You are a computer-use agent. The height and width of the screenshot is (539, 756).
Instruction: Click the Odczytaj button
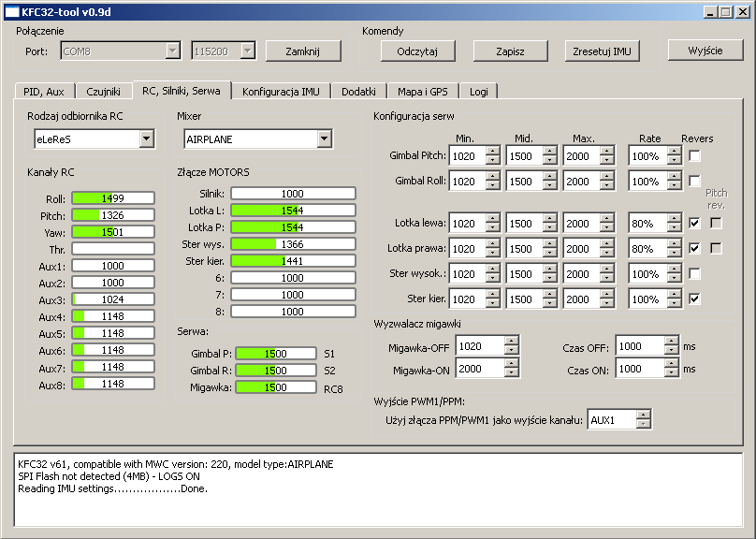(x=417, y=51)
